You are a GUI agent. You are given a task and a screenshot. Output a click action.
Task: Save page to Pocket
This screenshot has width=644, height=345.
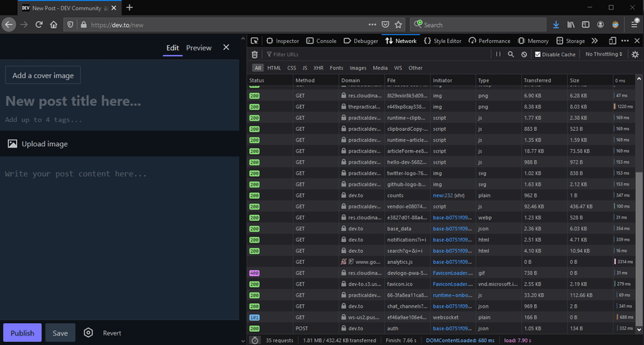(x=385, y=25)
